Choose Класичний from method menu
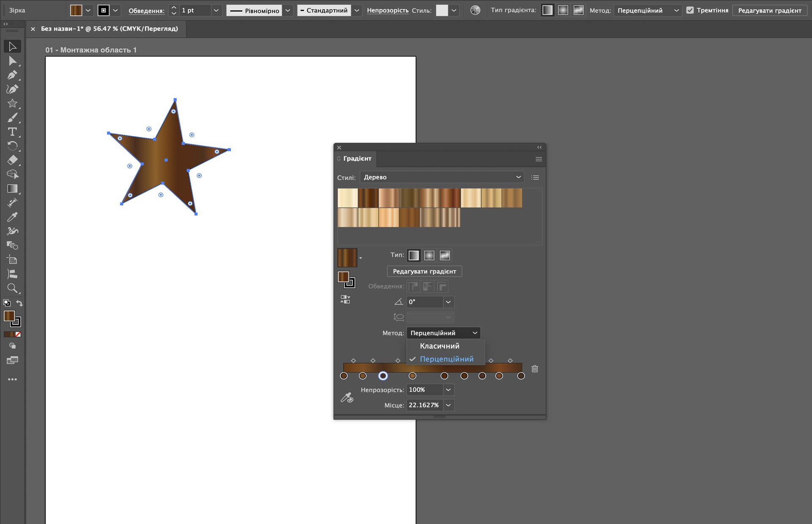The image size is (812, 524). coord(439,346)
